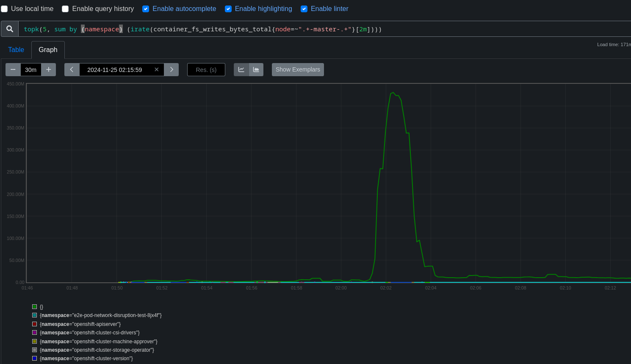Turn off Enable linter checkbox
This screenshot has height=364, width=631.
(x=304, y=9)
